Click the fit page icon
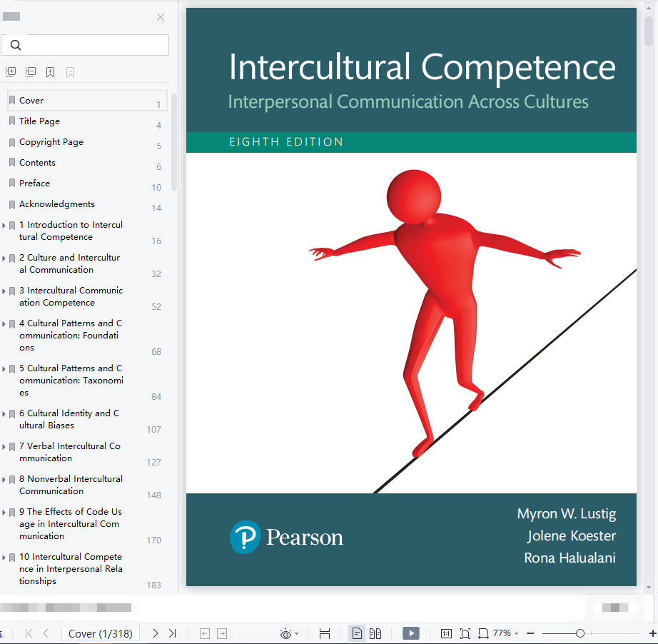Viewport: 658px width, 644px height. point(465,633)
